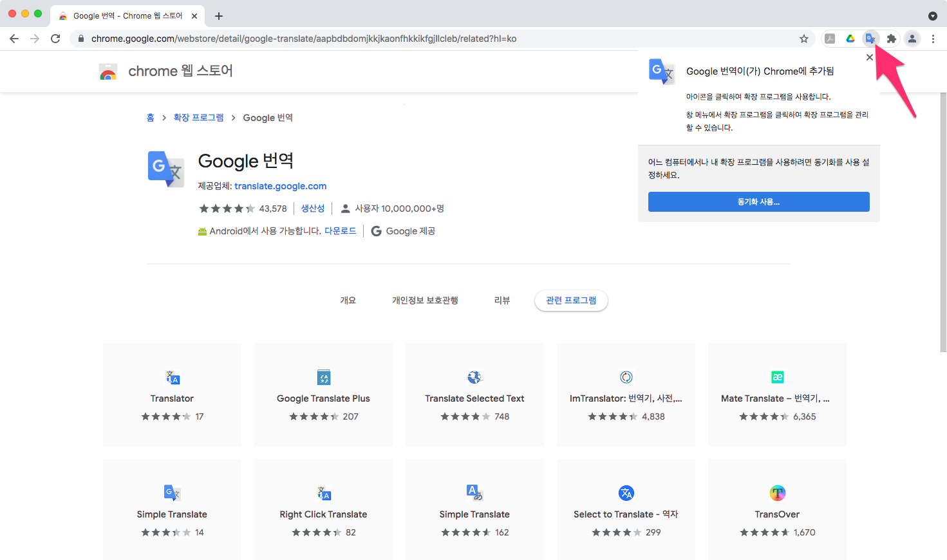Open the Acrobat extension icon in toolbar
Viewport: 947px width, 560px height.
point(830,39)
